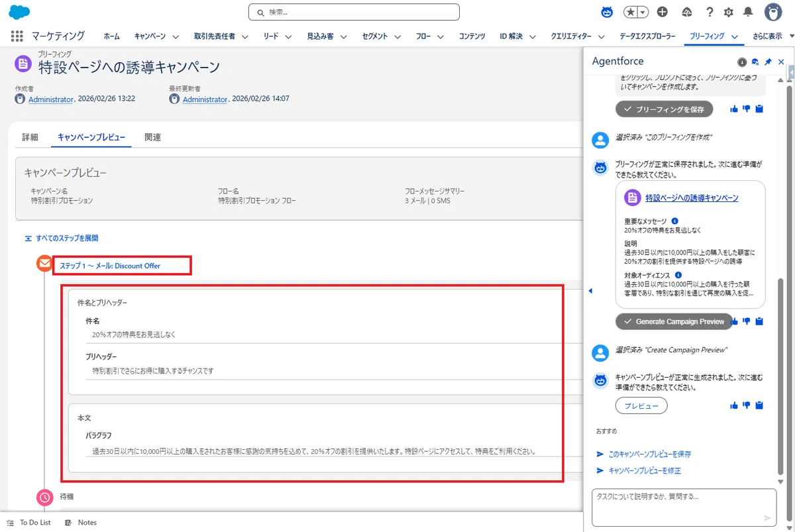This screenshot has height=532, width=795.
Task: Expand the リード nav dropdown chevron
Action: click(x=288, y=36)
